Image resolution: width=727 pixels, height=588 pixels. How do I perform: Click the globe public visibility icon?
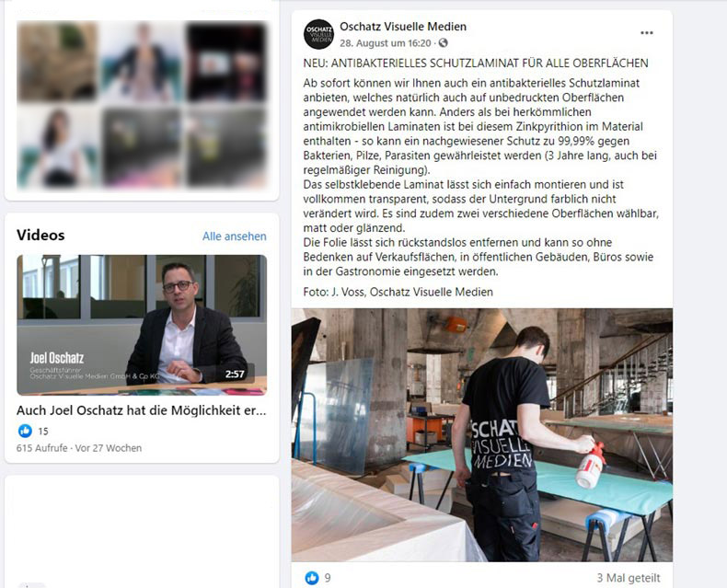point(444,43)
